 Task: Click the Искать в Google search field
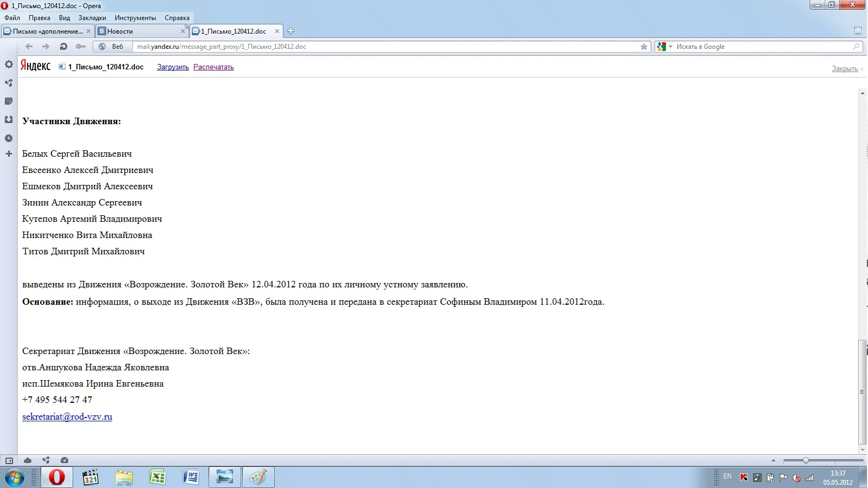coord(763,47)
